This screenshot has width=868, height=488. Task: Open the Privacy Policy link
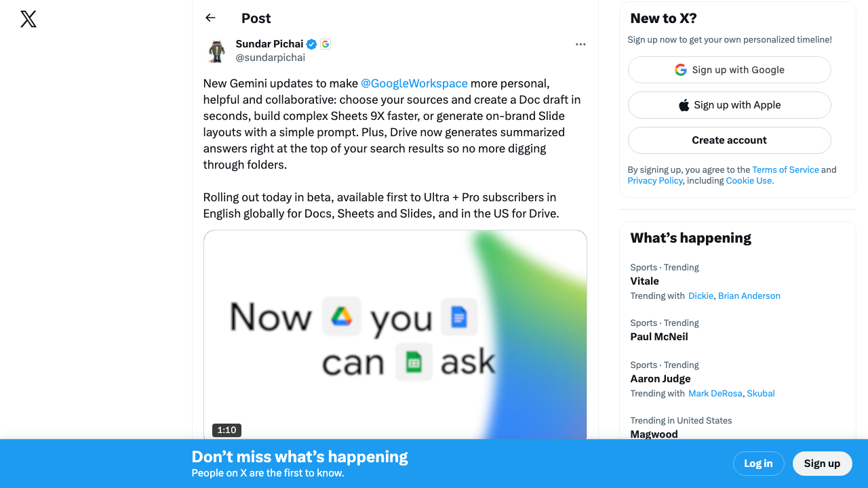[x=655, y=180]
